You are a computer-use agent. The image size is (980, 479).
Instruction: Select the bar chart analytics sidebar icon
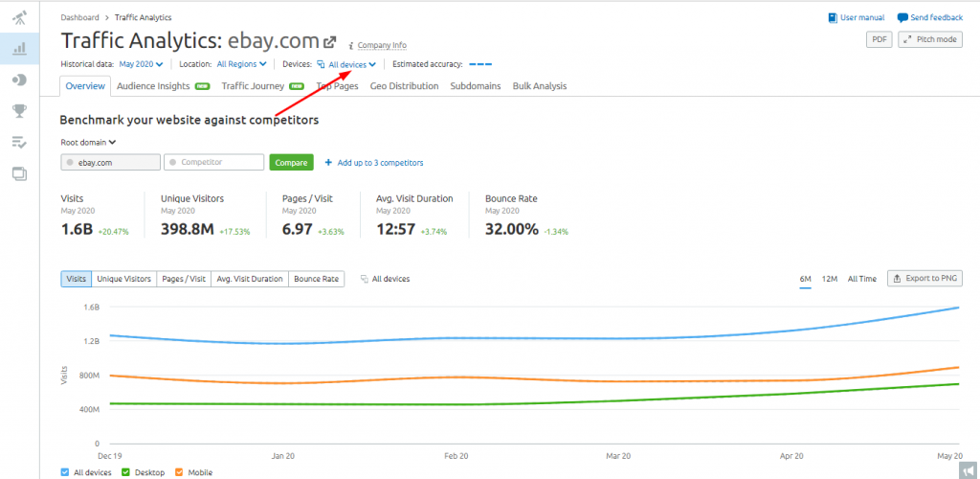(x=19, y=48)
